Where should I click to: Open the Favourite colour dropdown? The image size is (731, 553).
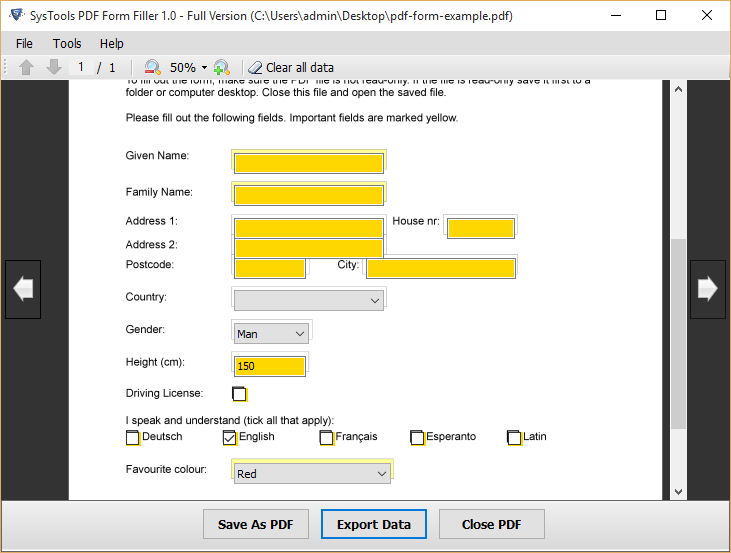point(311,473)
